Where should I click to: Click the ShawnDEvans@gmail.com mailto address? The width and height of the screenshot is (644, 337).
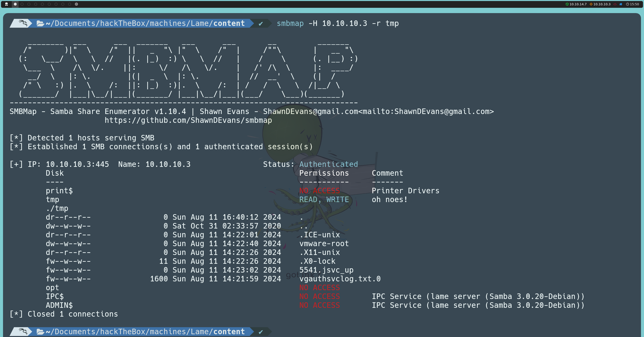tap(310, 111)
